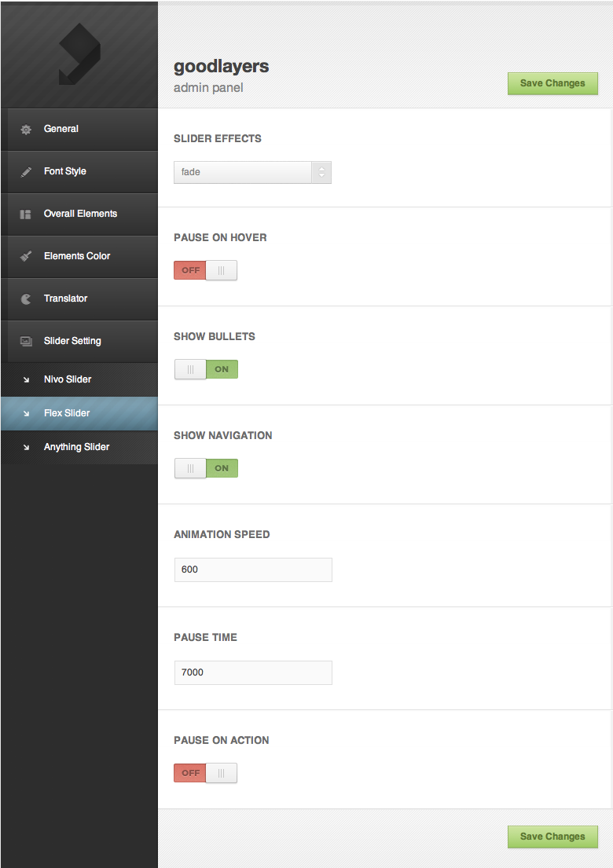Click the Elements Color paintbrush icon
The image size is (613, 868).
coord(26,256)
